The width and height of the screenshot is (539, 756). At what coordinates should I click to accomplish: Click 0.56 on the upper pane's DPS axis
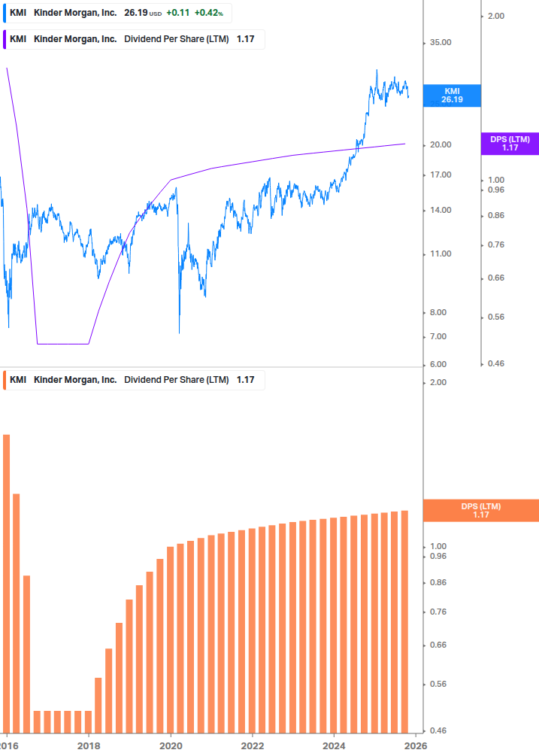click(x=495, y=317)
